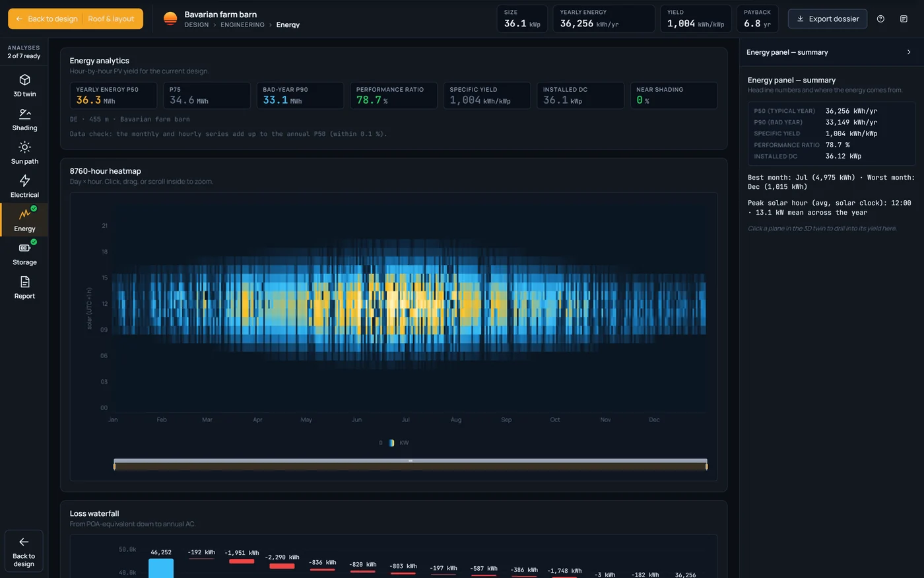The image size is (924, 578).
Task: Click the PAYBACK 6.8 yr stat
Action: pos(758,19)
